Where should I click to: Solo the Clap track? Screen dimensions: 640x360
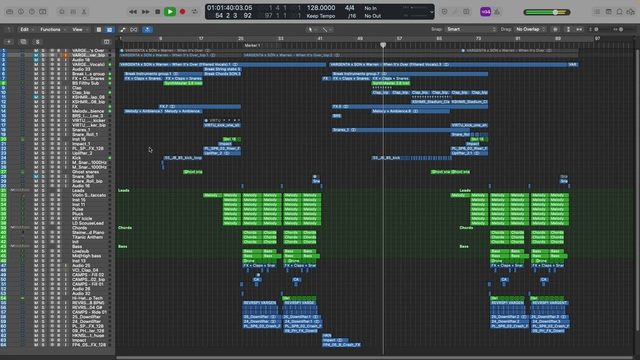tap(43, 88)
